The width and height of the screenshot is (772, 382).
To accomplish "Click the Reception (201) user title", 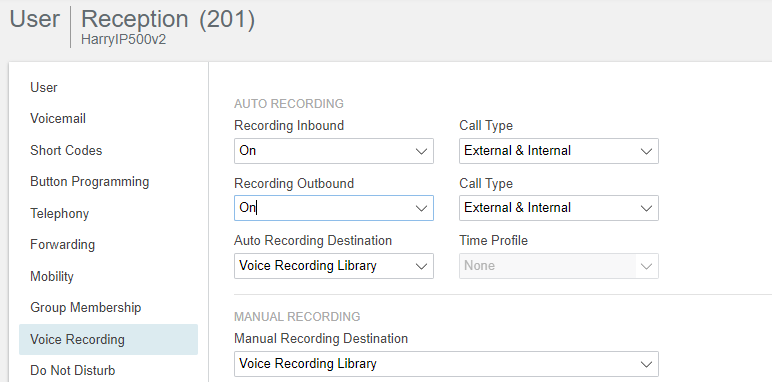I will (x=168, y=20).
